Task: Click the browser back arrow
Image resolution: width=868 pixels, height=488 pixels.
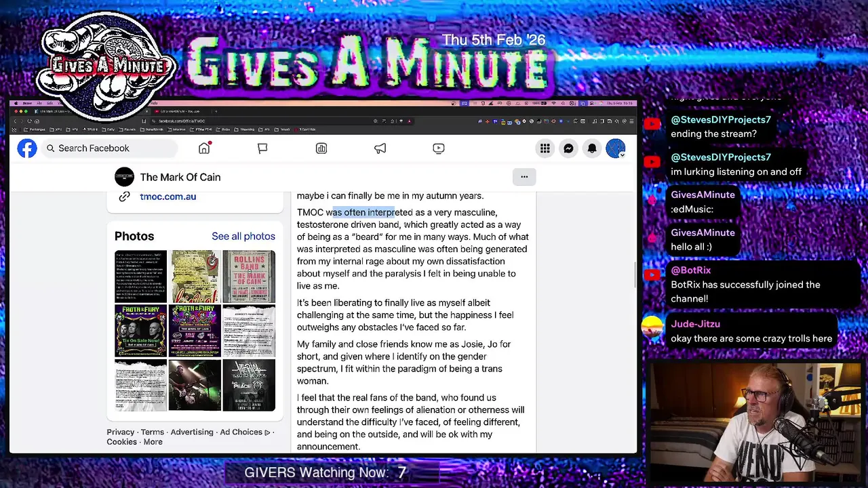Action: pyautogui.click(x=16, y=121)
